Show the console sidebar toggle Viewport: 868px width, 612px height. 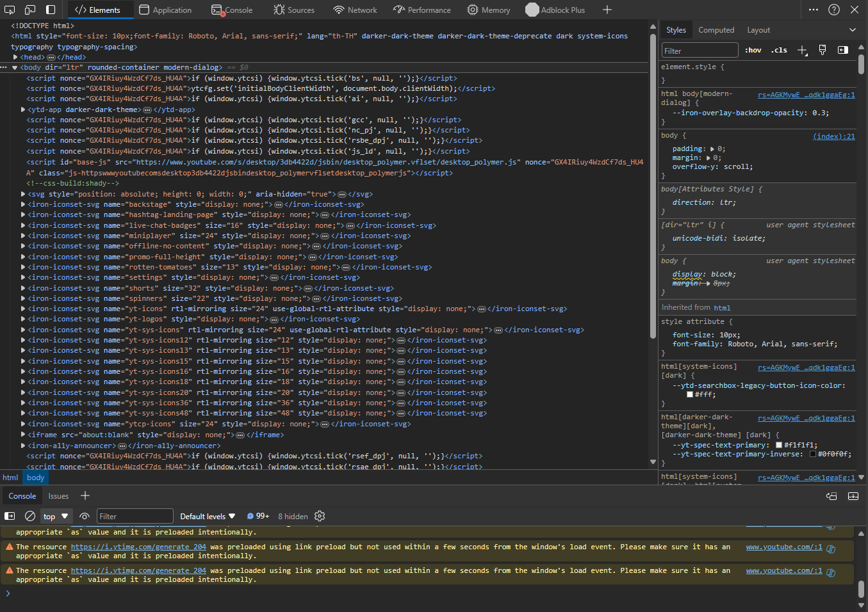click(x=10, y=516)
